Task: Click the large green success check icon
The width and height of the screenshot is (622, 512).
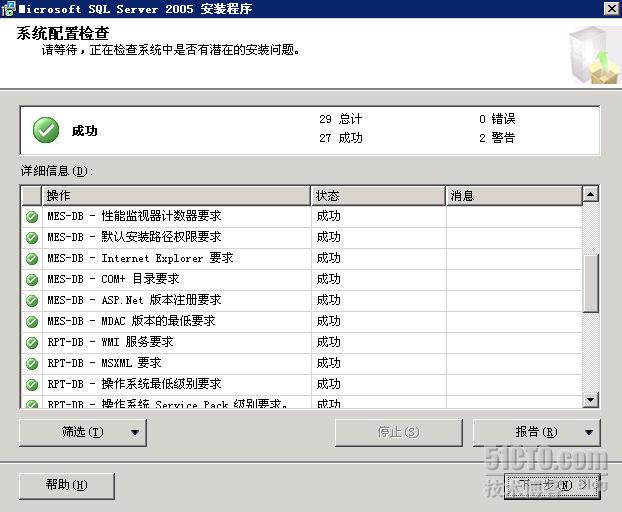Action: (x=46, y=130)
